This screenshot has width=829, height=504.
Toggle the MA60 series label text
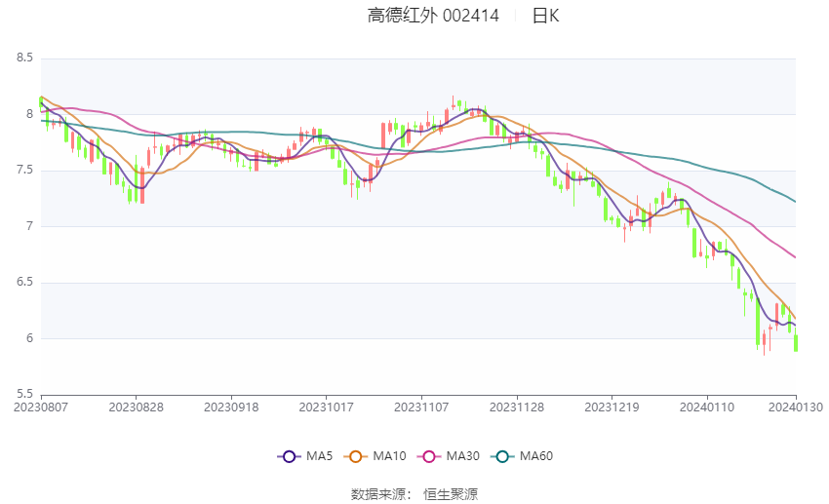tap(536, 456)
